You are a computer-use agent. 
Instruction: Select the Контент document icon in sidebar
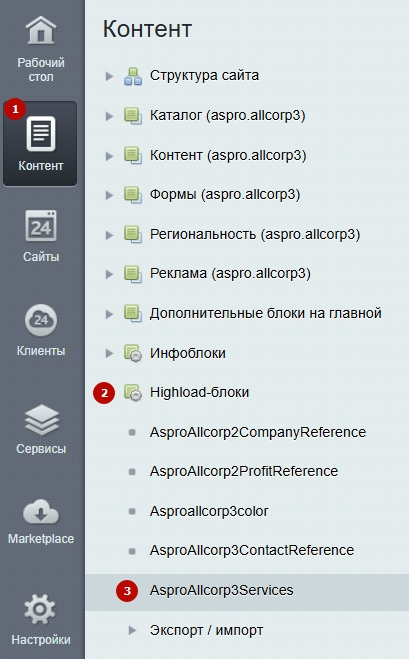[x=41, y=134]
